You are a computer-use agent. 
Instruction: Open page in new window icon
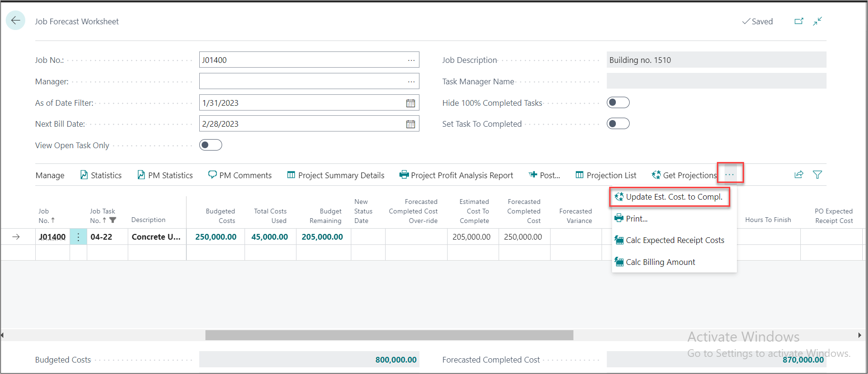[x=799, y=21]
